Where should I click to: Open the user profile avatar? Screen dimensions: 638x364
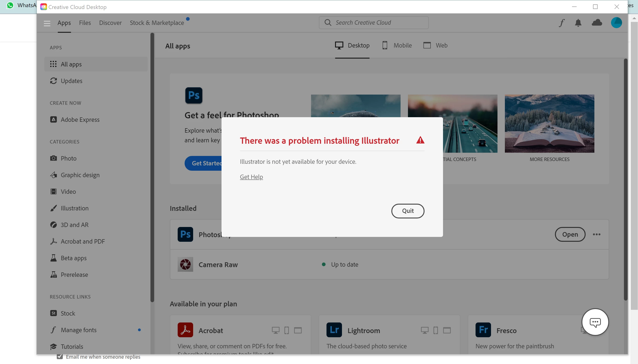[616, 23]
